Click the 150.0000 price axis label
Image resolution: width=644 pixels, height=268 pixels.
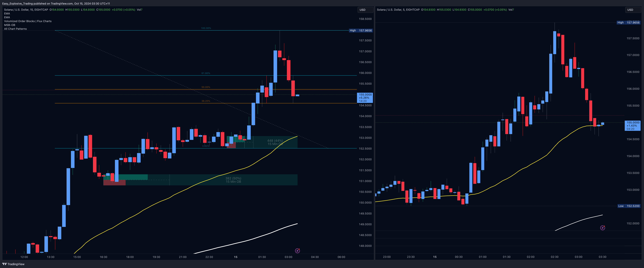[365, 203]
